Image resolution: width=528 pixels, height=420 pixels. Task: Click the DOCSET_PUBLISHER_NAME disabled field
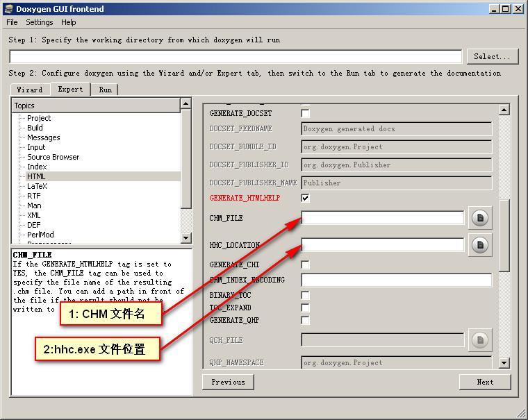click(x=396, y=183)
